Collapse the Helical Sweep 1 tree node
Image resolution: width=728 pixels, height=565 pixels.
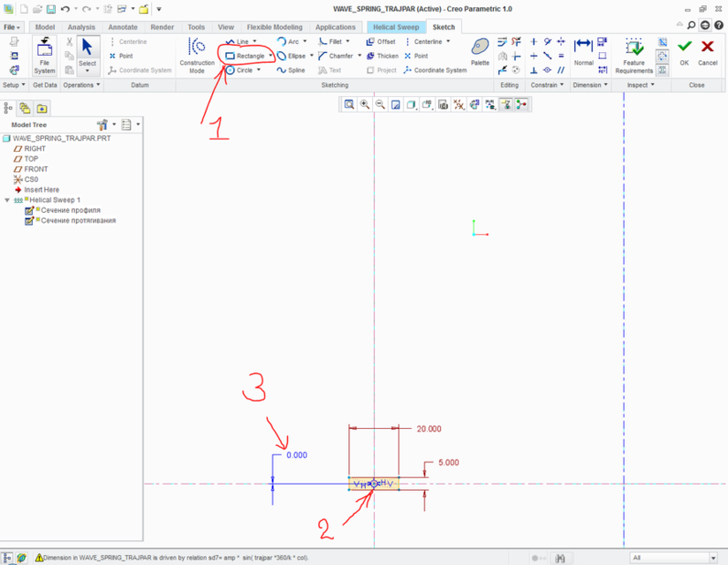point(8,199)
